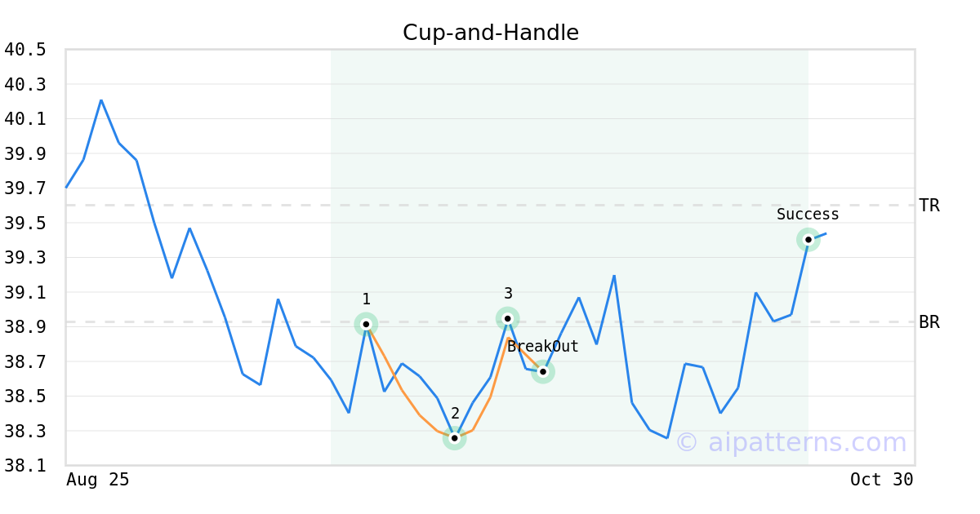The width and height of the screenshot is (980, 514).
Task: Click the Aug 25 start date label
Action: tap(97, 480)
